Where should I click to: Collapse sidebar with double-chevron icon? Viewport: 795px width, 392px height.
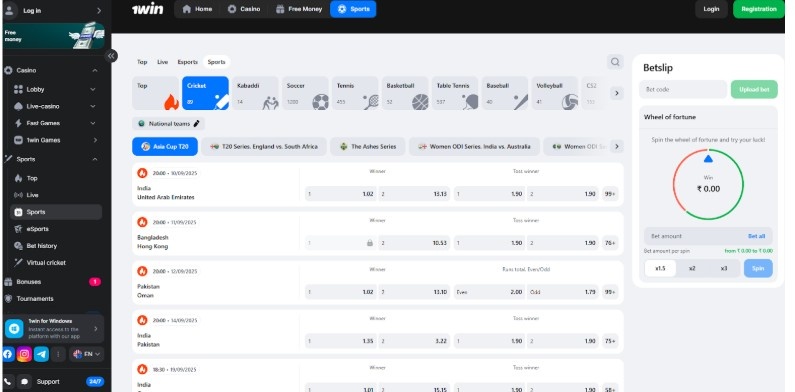(111, 56)
